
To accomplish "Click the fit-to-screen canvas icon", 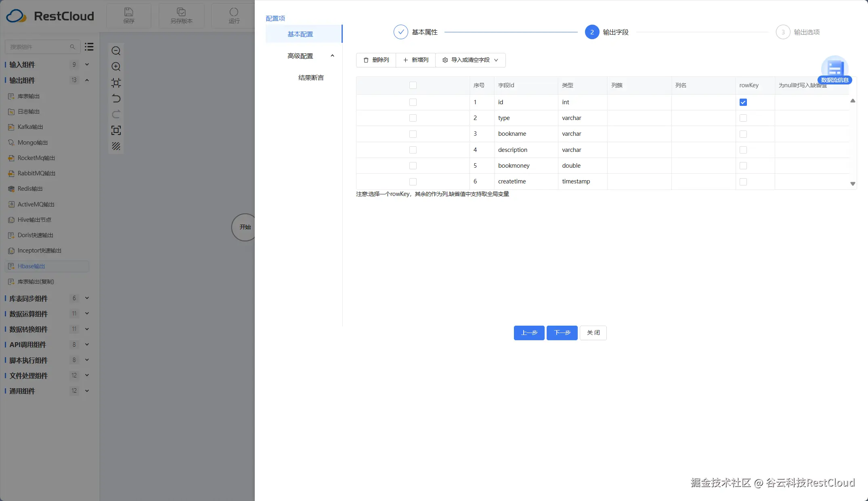I will 116,130.
